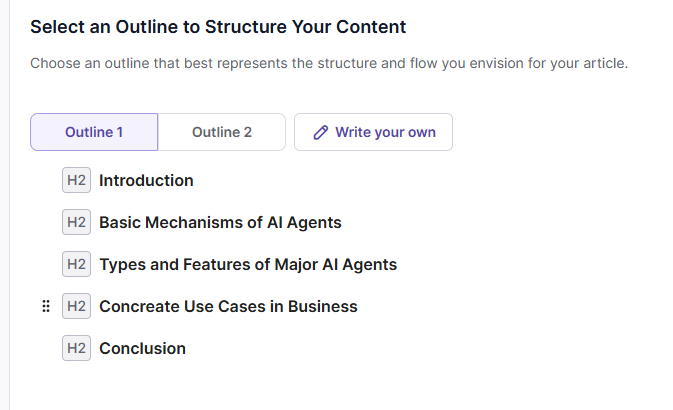Click the H2 badge next to Introduction
This screenshot has height=410, width=673.
76,181
